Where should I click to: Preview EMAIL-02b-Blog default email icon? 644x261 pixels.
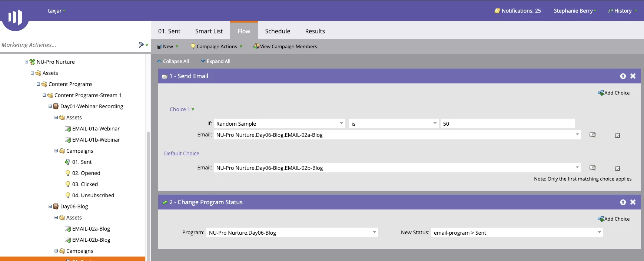tap(592, 168)
